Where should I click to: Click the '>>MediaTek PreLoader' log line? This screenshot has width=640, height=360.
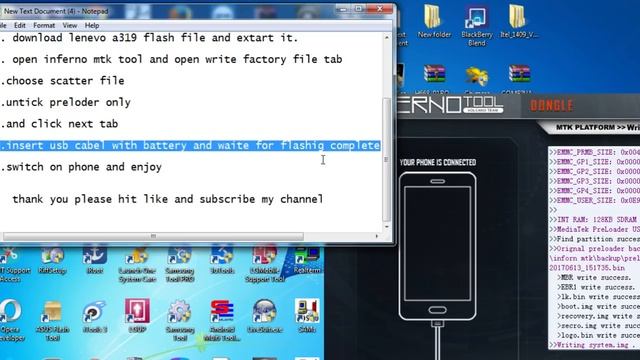[594, 229]
